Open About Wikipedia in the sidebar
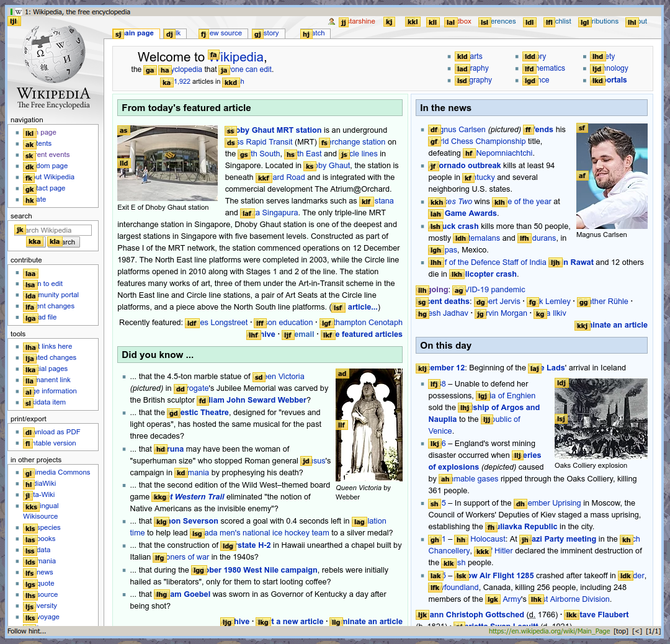The width and height of the screenshot is (670, 644). click(x=49, y=177)
